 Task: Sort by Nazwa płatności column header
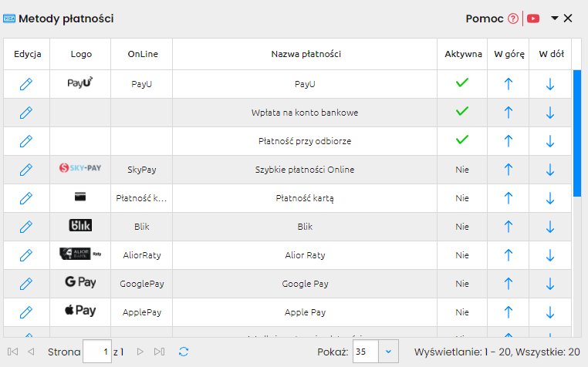[x=306, y=54]
